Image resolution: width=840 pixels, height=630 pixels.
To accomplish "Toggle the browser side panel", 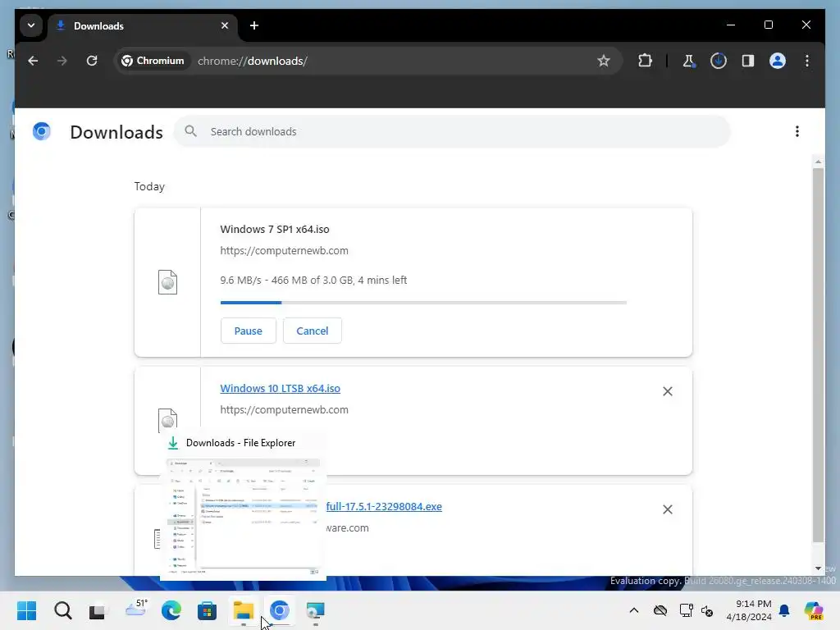I will [x=748, y=61].
